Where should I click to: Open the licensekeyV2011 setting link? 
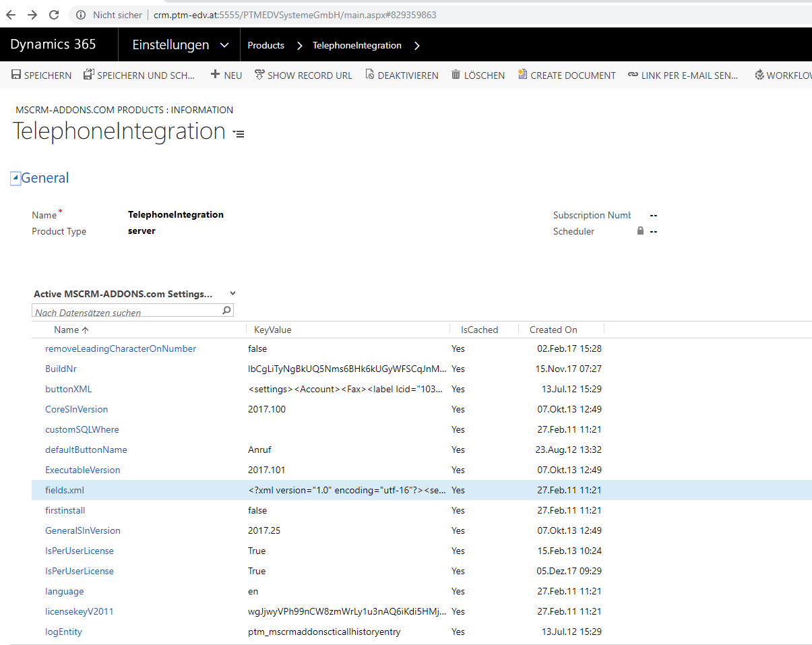click(80, 612)
